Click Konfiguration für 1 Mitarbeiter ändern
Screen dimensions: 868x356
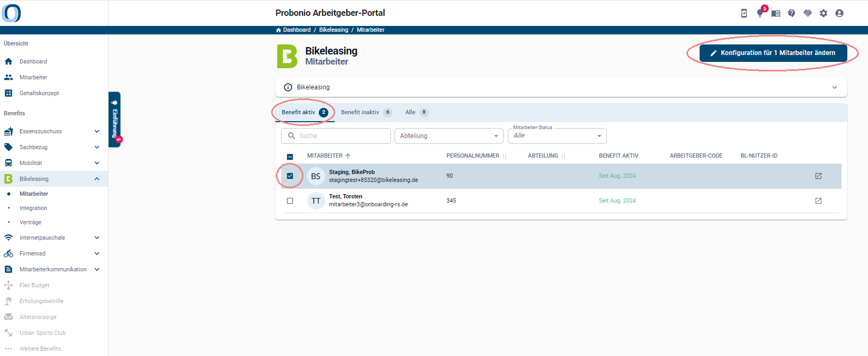pos(773,53)
